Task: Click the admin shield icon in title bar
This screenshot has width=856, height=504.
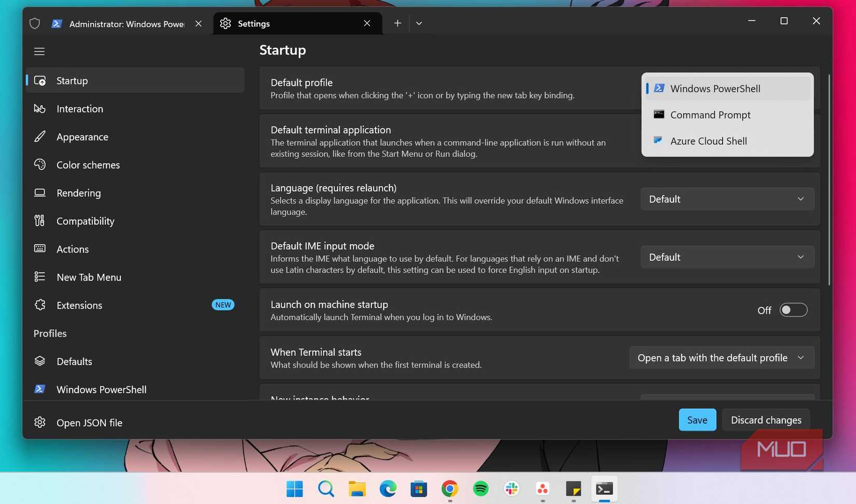Action: point(34,23)
